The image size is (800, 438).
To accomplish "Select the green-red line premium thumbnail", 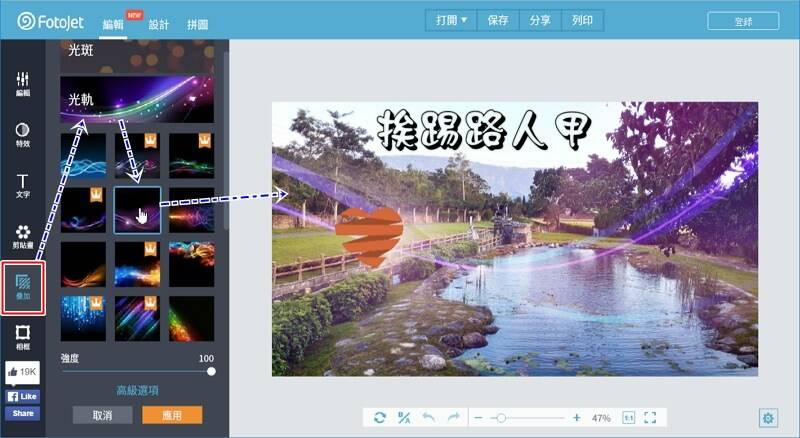I will click(x=191, y=156).
